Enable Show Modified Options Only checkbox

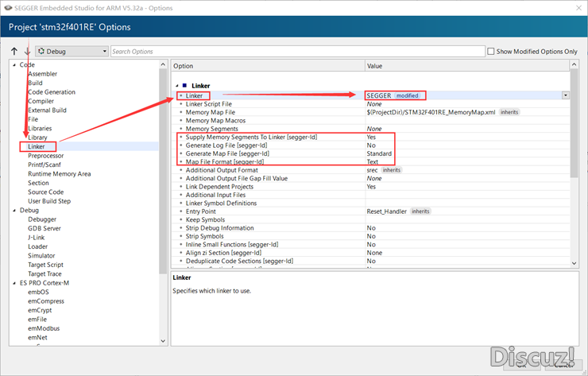(x=490, y=52)
